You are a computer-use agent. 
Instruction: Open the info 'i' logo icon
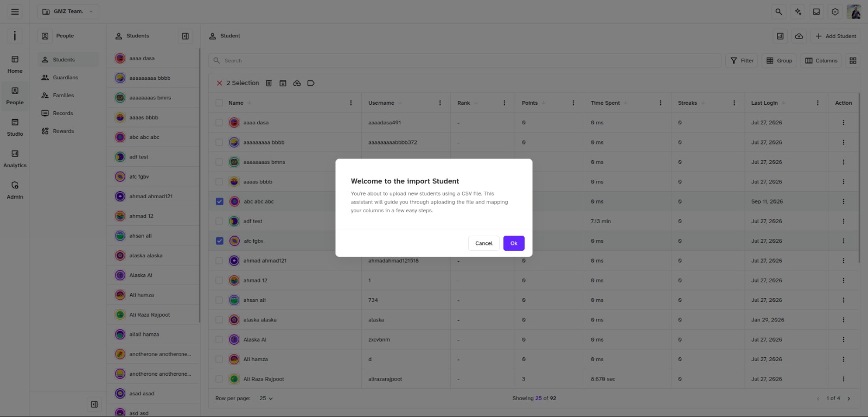(15, 36)
